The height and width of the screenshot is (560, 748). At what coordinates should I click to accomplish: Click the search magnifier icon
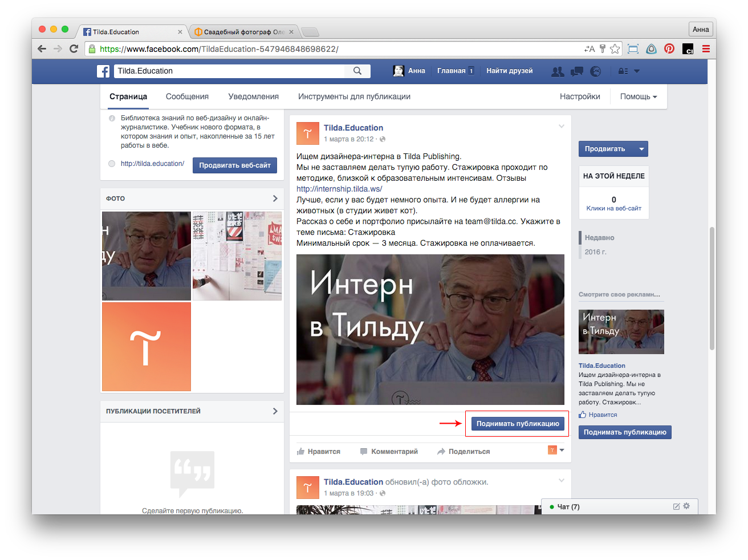[x=357, y=71]
